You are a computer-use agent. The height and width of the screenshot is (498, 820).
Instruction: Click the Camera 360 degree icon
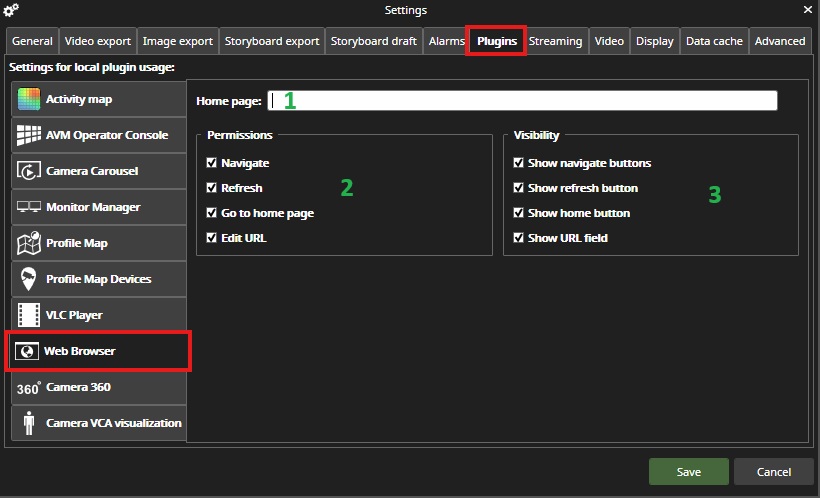tap(28, 388)
